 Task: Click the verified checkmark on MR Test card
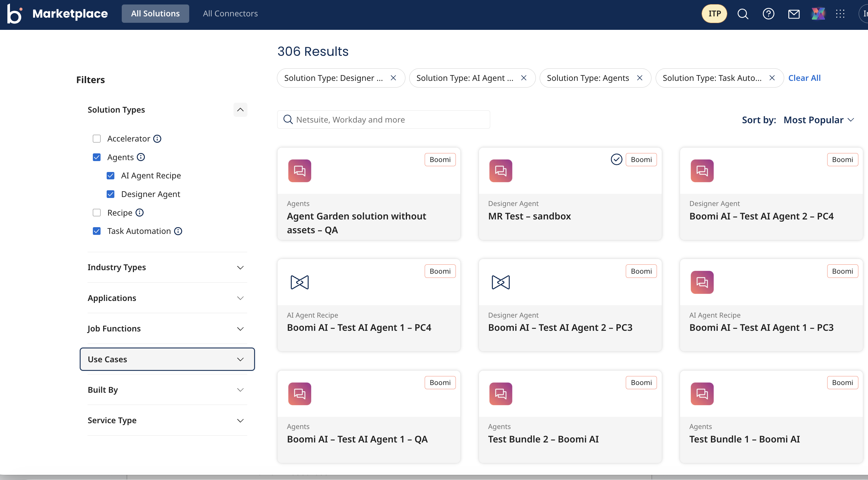616,159
